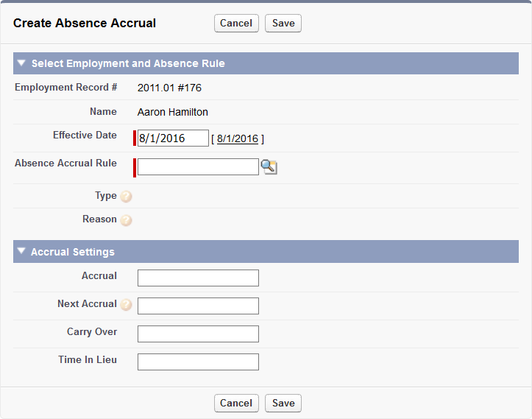Click the Time In Lieu field

198,362
